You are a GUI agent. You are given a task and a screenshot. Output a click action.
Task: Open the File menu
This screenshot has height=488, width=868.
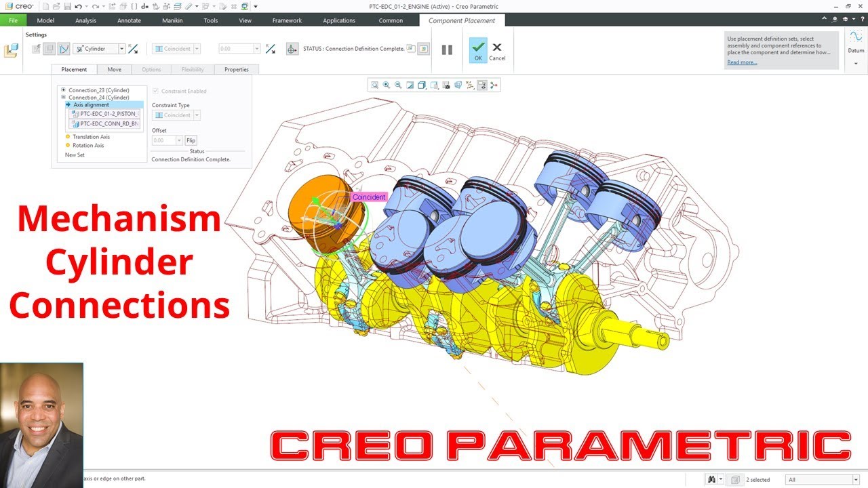[x=13, y=20]
